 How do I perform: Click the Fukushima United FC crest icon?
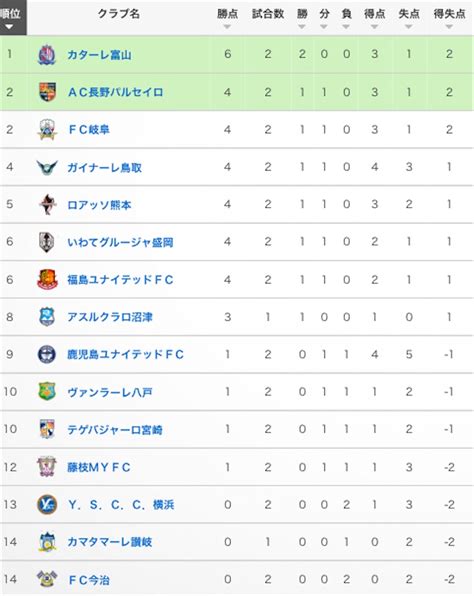[x=48, y=279]
